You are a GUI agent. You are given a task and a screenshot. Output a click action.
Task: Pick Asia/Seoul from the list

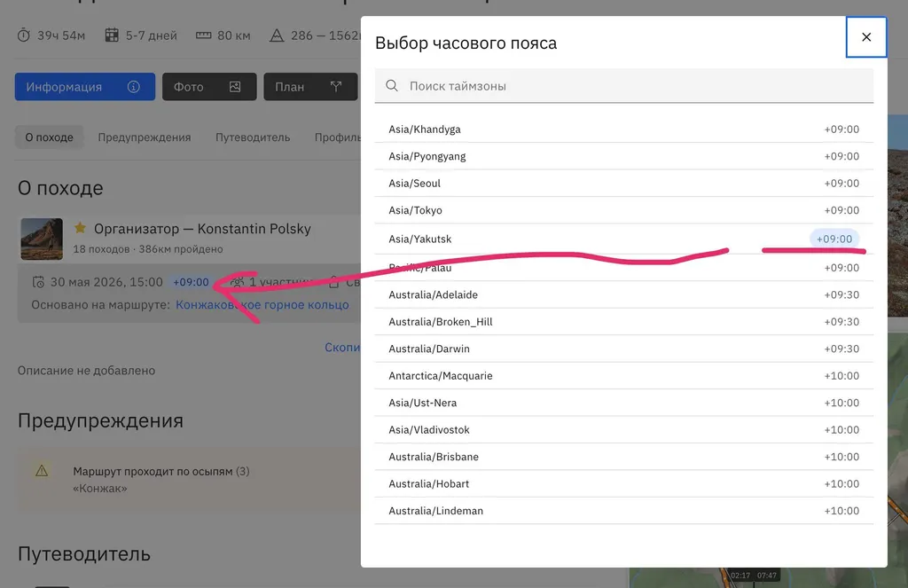coord(623,184)
